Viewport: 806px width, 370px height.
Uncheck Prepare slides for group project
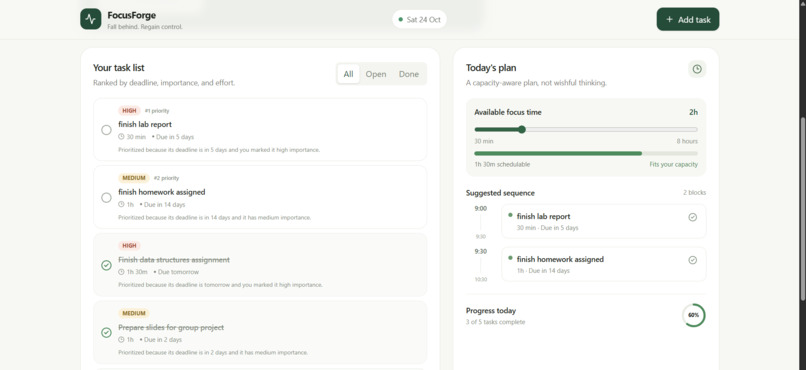(x=106, y=332)
